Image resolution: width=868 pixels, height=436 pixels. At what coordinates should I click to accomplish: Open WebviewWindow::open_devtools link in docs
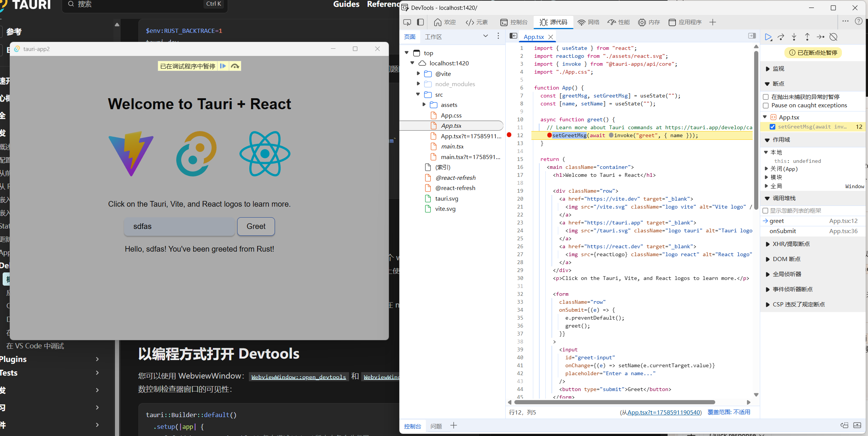(x=298, y=377)
